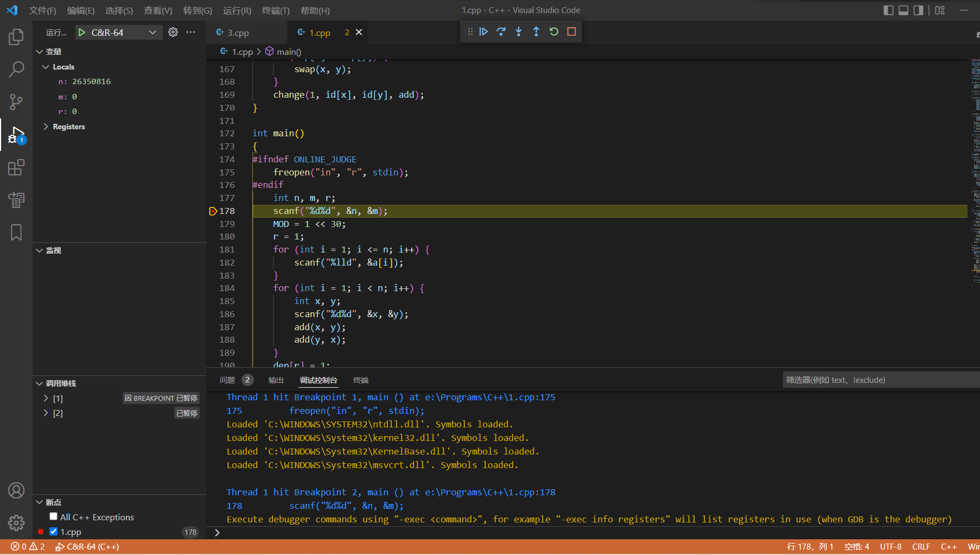The height and width of the screenshot is (555, 980).
Task: Step into in the debug toolbar
Action: pos(519,31)
